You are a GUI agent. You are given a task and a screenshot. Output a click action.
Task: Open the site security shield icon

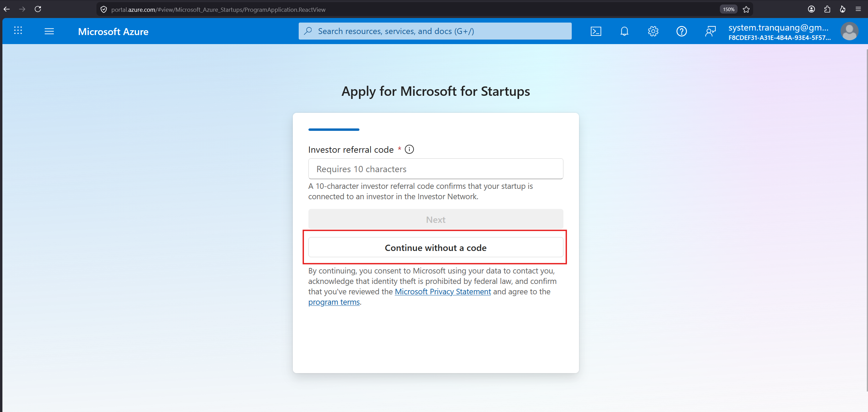[104, 9]
